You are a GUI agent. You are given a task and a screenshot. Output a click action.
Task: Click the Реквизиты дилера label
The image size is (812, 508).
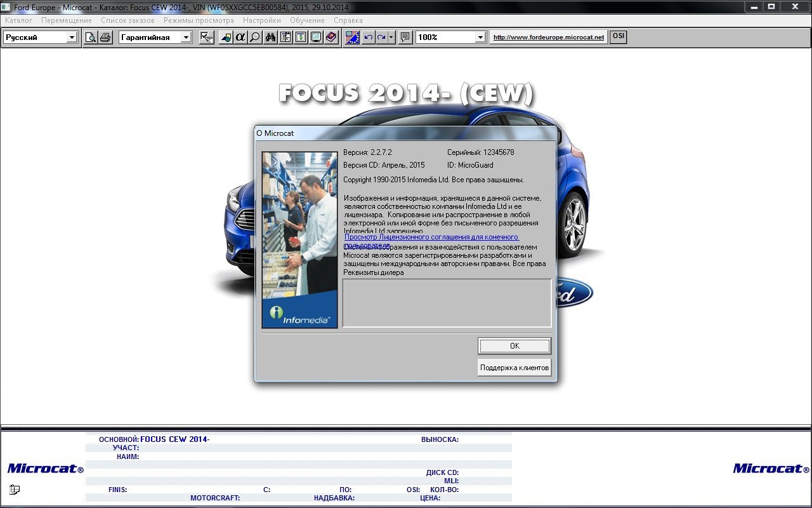[x=373, y=272]
